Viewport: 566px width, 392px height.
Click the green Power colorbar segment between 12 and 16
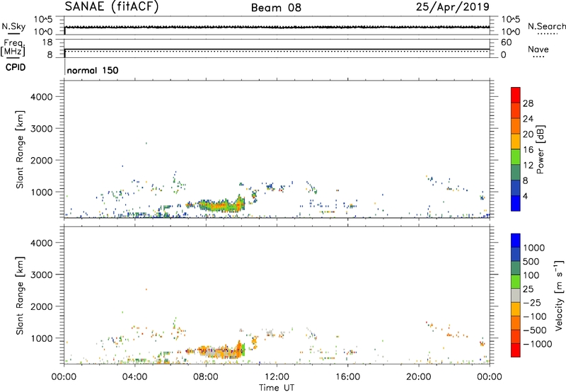pos(516,157)
